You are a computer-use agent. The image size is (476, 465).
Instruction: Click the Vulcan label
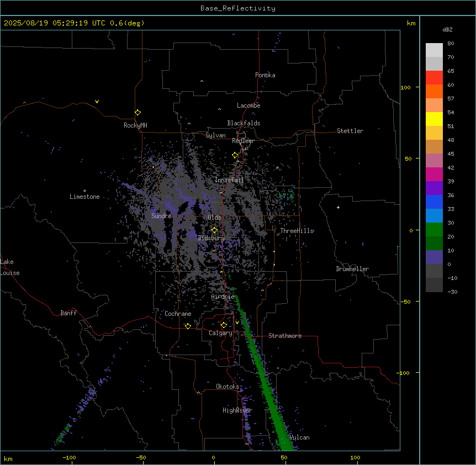click(299, 437)
